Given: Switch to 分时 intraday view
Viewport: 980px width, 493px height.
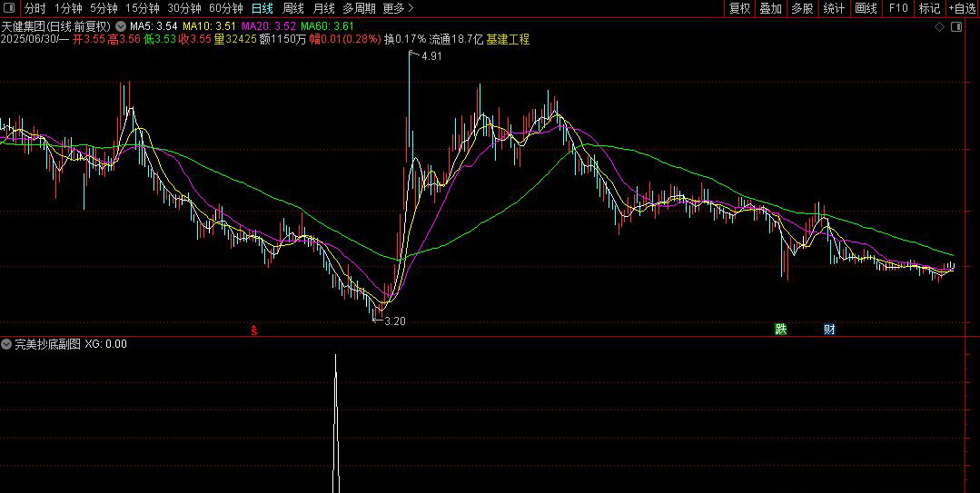Looking at the screenshot, I should click(x=35, y=8).
